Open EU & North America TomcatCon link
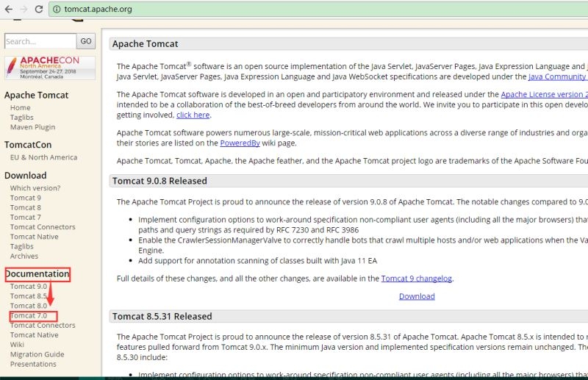Screen dimensions: 588x380 pos(43,157)
